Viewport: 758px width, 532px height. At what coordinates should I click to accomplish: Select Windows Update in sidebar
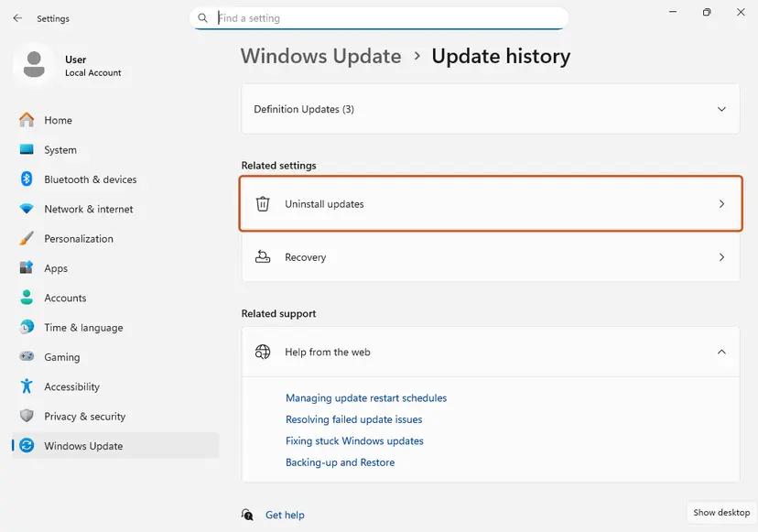point(115,445)
